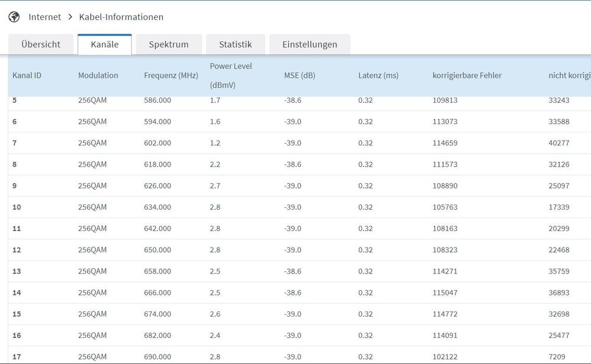Screen dimensions: 591x364
Task: Click the Latenz (ms) column header
Action: (379, 76)
